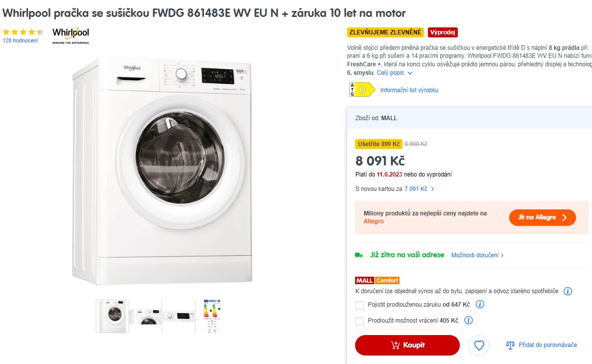This screenshot has height=364, width=592.
Task: Open info icon for extended warranty
Action: click(480, 304)
